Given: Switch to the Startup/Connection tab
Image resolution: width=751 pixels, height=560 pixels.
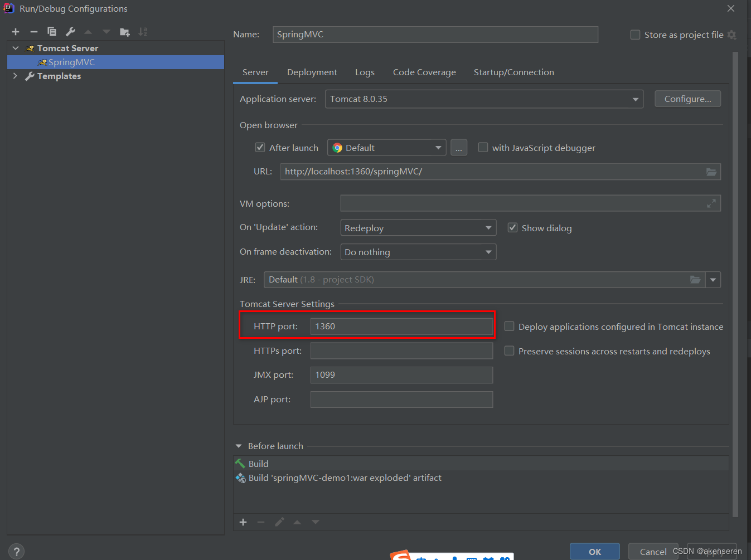Looking at the screenshot, I should (514, 72).
